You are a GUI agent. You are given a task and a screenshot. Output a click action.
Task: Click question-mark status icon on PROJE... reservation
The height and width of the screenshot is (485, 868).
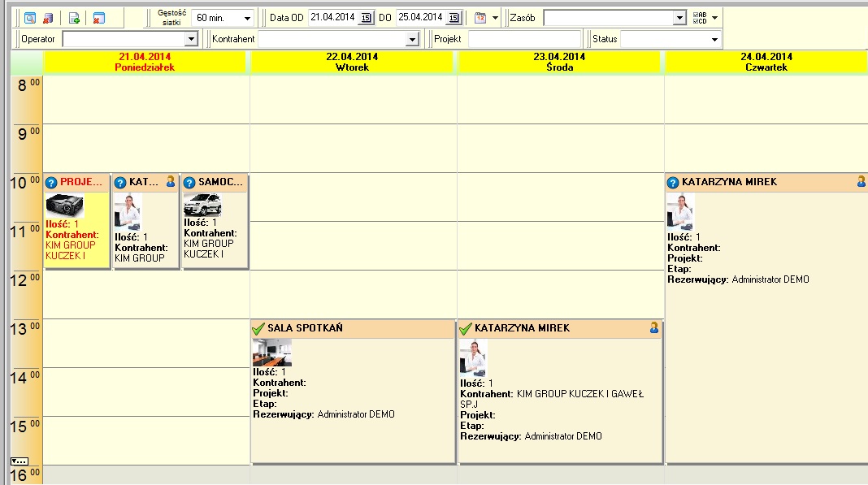pos(51,183)
